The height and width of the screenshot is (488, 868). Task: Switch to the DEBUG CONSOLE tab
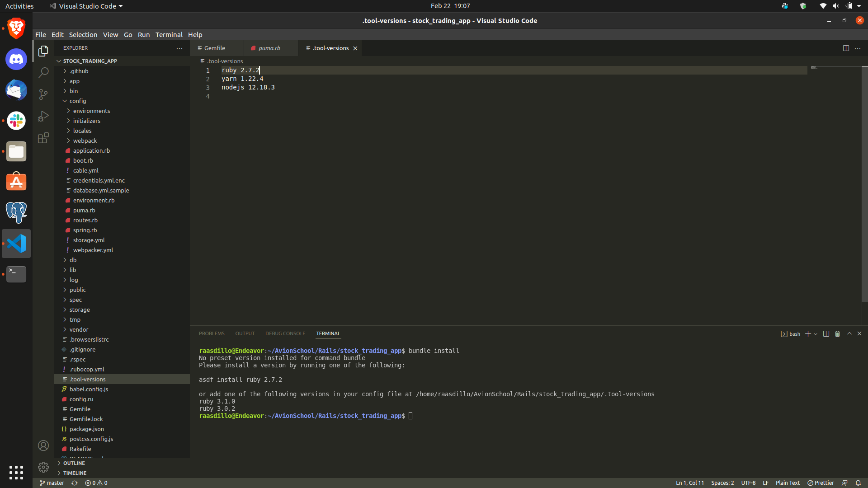[285, 333]
